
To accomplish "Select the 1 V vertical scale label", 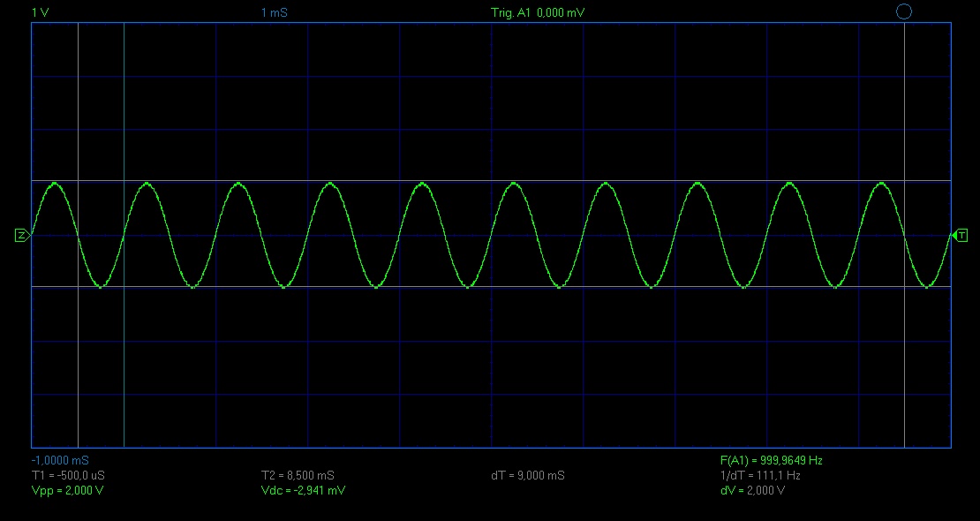I will coord(39,12).
